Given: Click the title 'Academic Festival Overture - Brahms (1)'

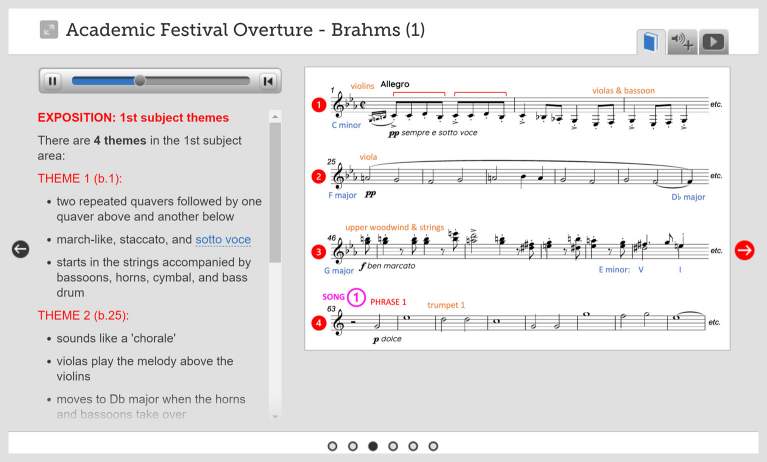Looking at the screenshot, I should (x=246, y=30).
